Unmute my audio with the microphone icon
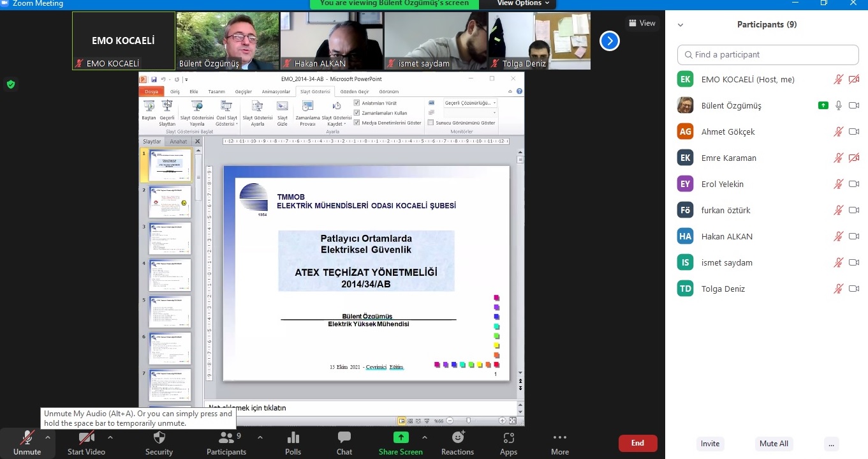This screenshot has width=868, height=459. click(27, 438)
